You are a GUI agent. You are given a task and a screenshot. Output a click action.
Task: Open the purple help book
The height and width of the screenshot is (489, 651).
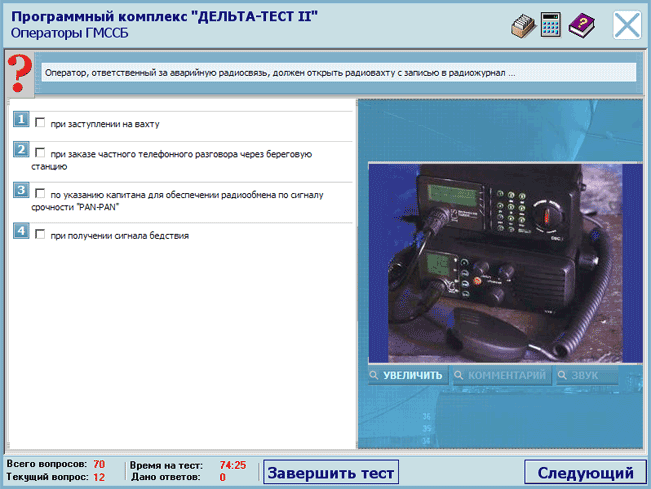point(581,26)
